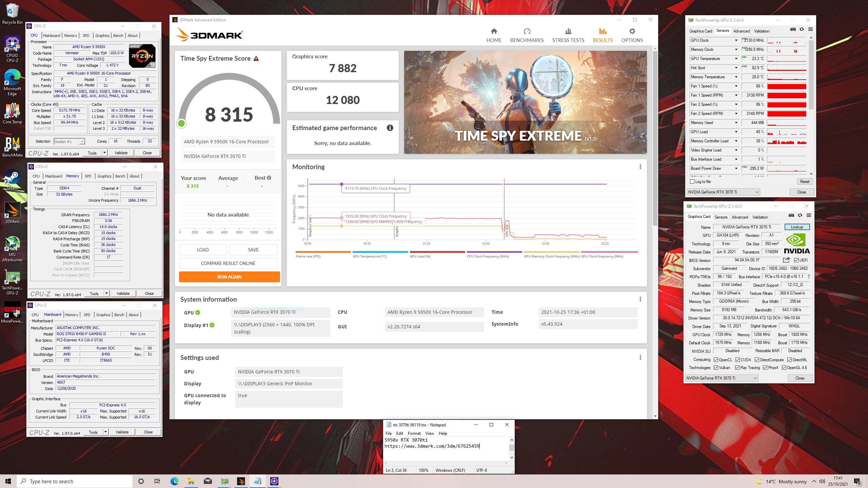
Task: Open the GPU selector dropdown in the GPU-Z Graphics Card window
Action: (722, 378)
